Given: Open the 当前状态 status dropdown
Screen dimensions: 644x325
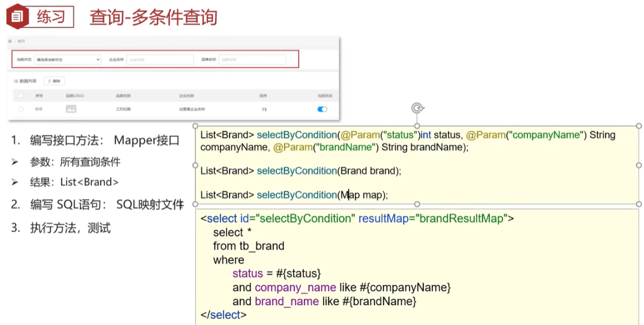Looking at the screenshot, I should (x=67, y=59).
